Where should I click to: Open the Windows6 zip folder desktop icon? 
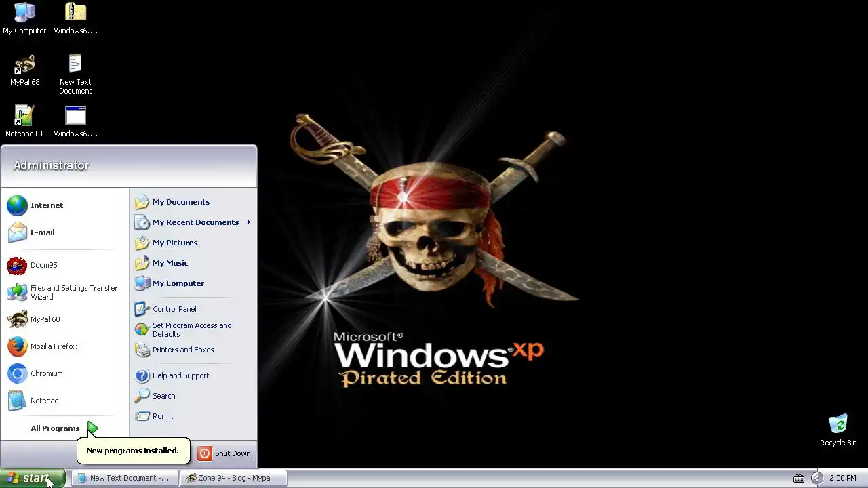[x=75, y=18]
